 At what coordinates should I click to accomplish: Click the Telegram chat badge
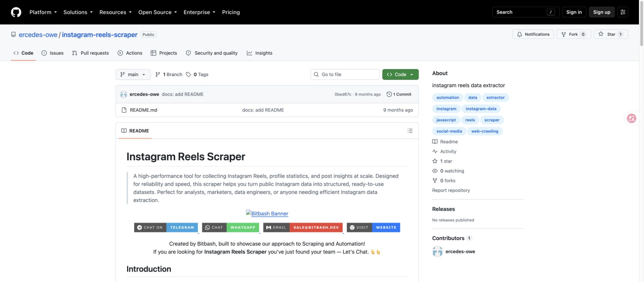[166, 227]
